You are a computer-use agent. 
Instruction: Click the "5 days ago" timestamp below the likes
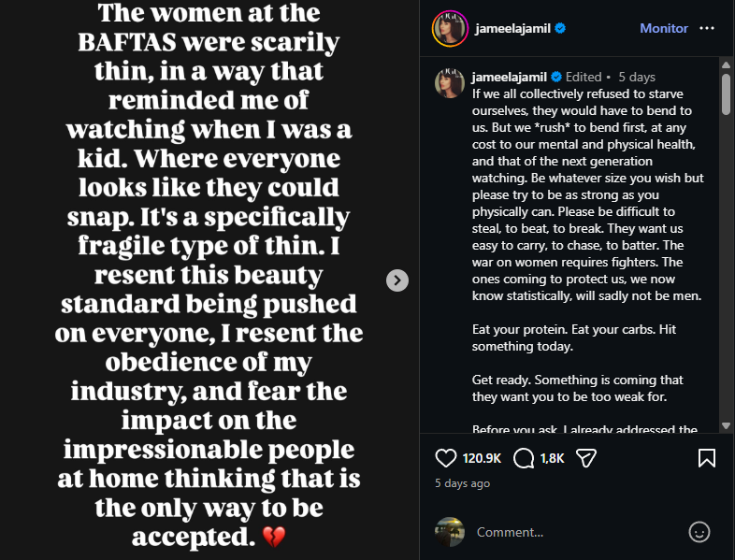(x=462, y=483)
